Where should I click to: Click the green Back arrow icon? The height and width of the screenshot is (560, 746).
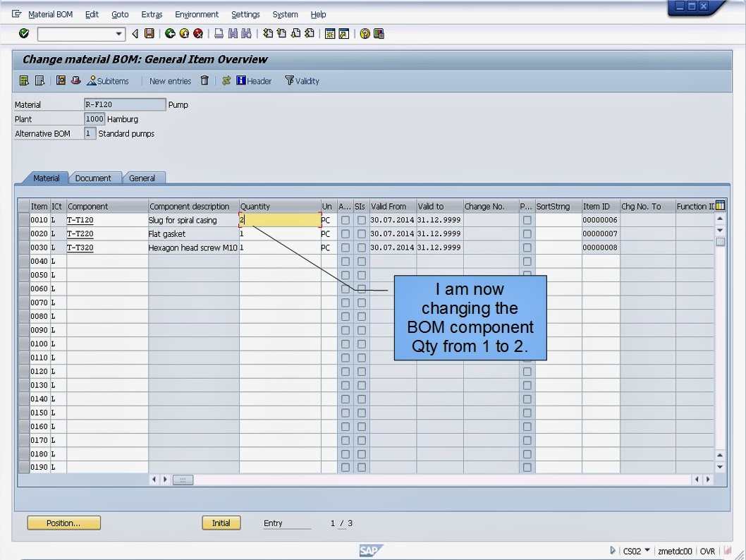tap(170, 33)
